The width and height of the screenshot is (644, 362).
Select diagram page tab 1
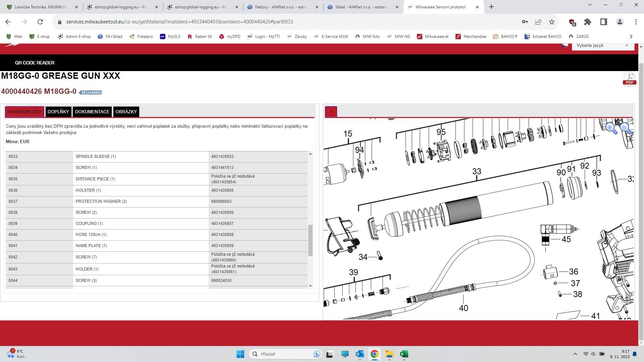pos(331,112)
